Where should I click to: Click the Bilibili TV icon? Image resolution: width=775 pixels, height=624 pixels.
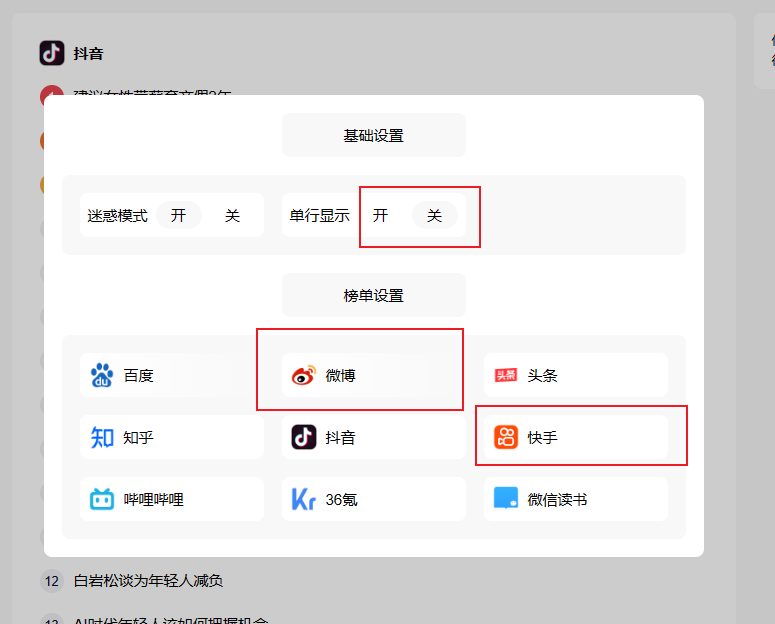(102, 499)
